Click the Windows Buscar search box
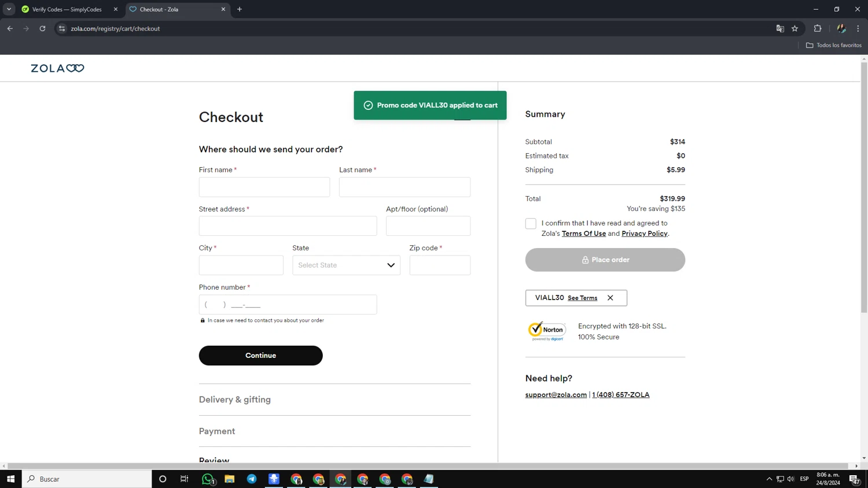Viewport: 868px width, 488px height. [x=87, y=479]
